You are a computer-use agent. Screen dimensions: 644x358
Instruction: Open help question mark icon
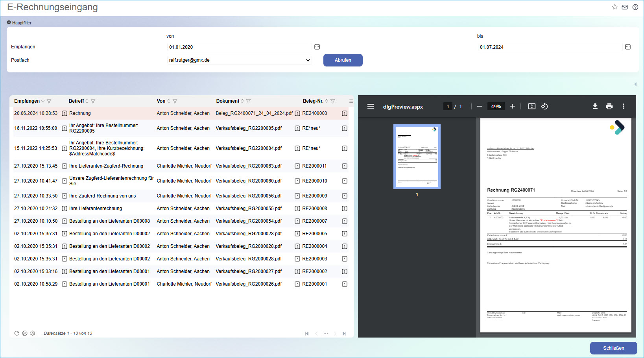(635, 7)
